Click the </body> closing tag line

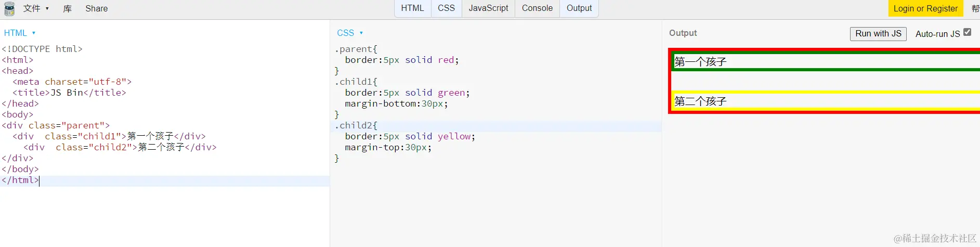[x=20, y=169]
